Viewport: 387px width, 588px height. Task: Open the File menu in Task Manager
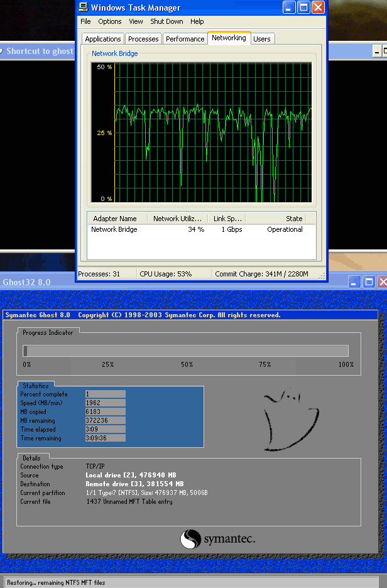click(x=85, y=21)
